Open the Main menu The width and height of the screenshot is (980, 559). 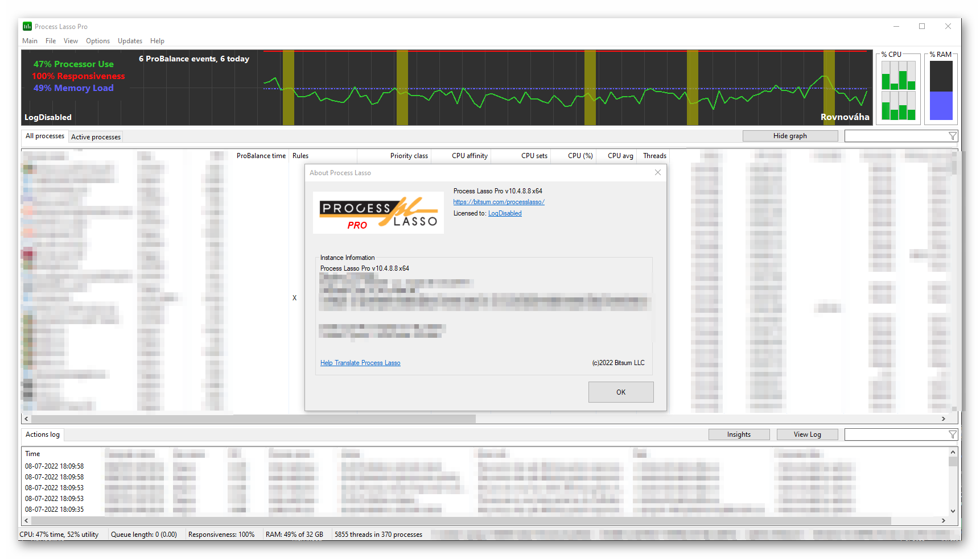[x=30, y=41]
